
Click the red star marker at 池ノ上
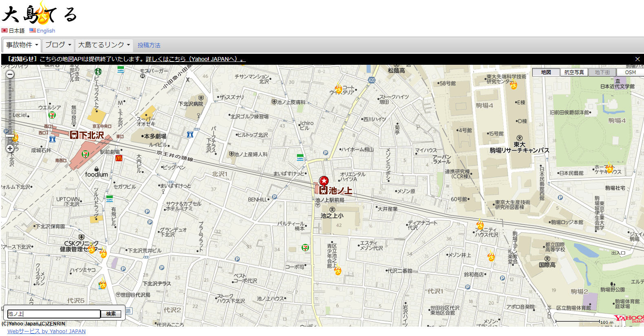point(324,181)
